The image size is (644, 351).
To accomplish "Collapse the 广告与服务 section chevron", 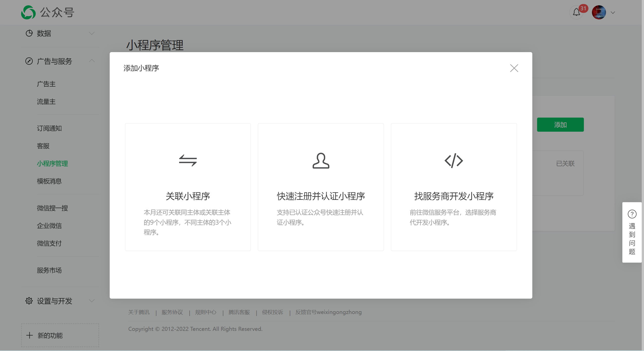I will click(x=92, y=61).
